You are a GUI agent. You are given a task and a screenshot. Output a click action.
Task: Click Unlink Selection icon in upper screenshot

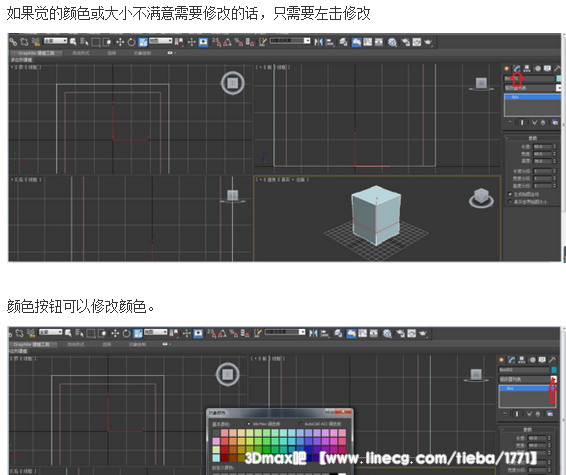[24, 42]
